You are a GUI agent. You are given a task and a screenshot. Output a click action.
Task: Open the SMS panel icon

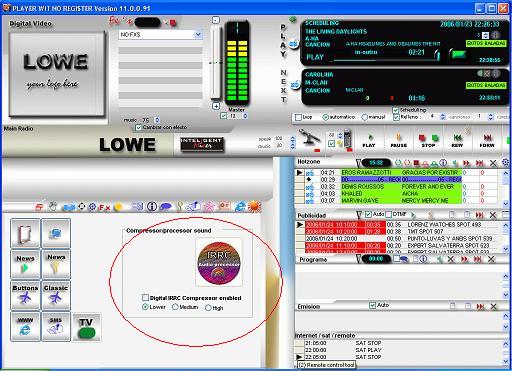coord(56,327)
